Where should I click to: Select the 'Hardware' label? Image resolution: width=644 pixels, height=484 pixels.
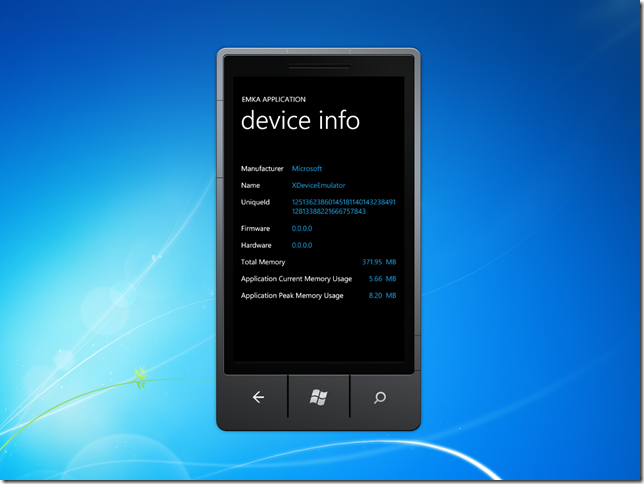tap(256, 245)
